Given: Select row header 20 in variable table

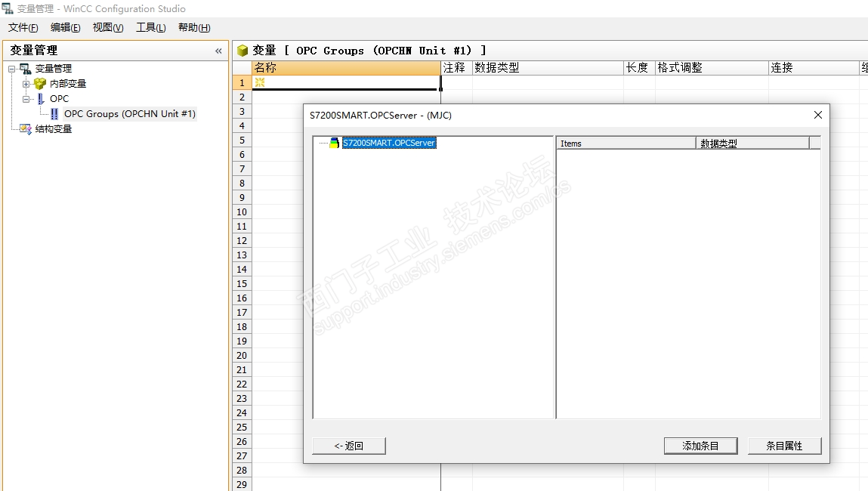Looking at the screenshot, I should 242,355.
